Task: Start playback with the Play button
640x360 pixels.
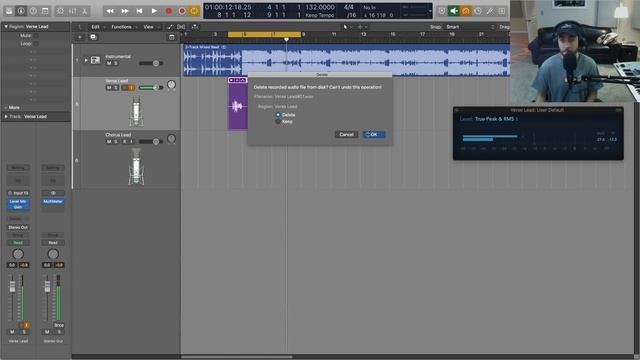Action: pos(154,11)
